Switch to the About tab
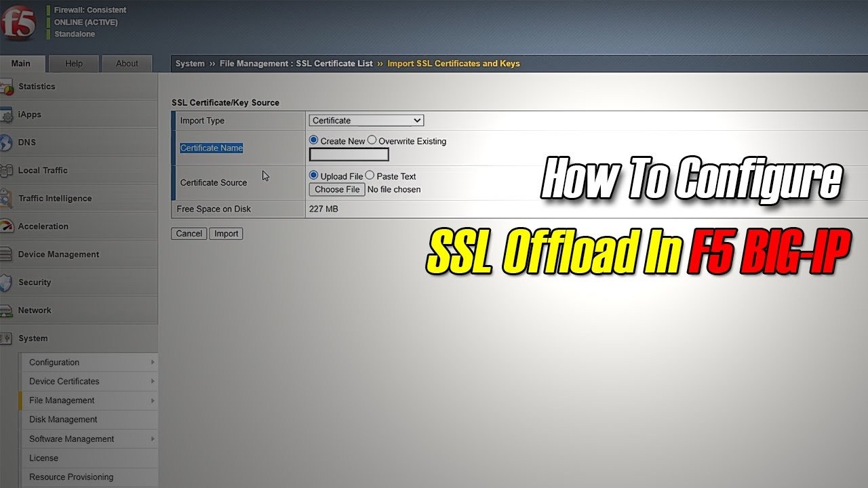This screenshot has height=488, width=868. coord(127,64)
